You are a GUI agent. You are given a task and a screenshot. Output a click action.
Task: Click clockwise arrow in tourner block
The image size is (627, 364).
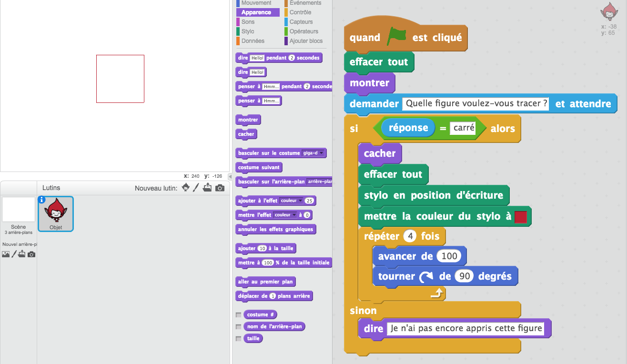[426, 277]
